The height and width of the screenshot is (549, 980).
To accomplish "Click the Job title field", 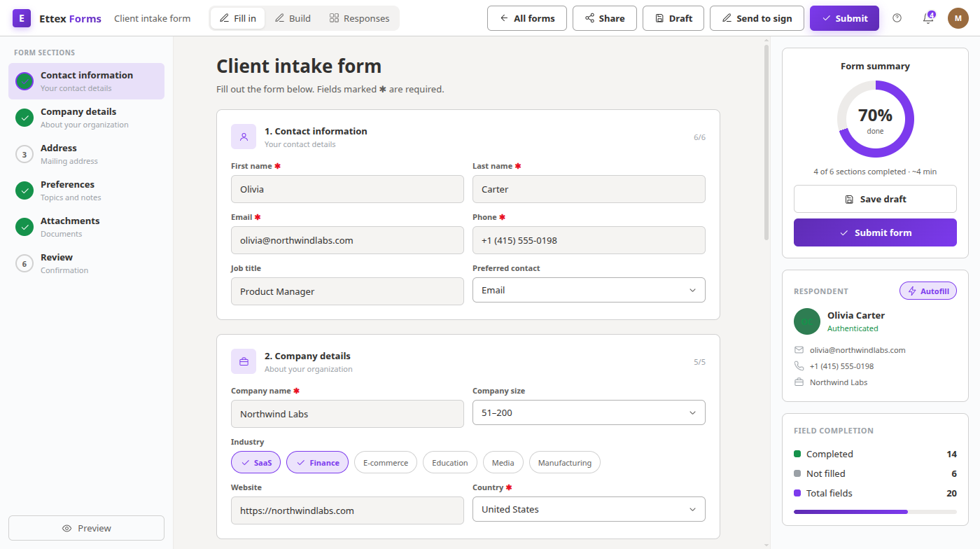I will tap(347, 291).
